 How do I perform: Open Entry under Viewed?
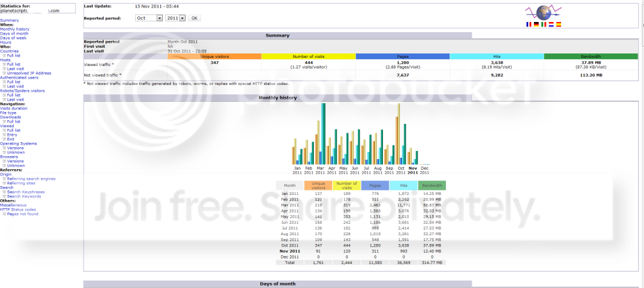pos(11,135)
